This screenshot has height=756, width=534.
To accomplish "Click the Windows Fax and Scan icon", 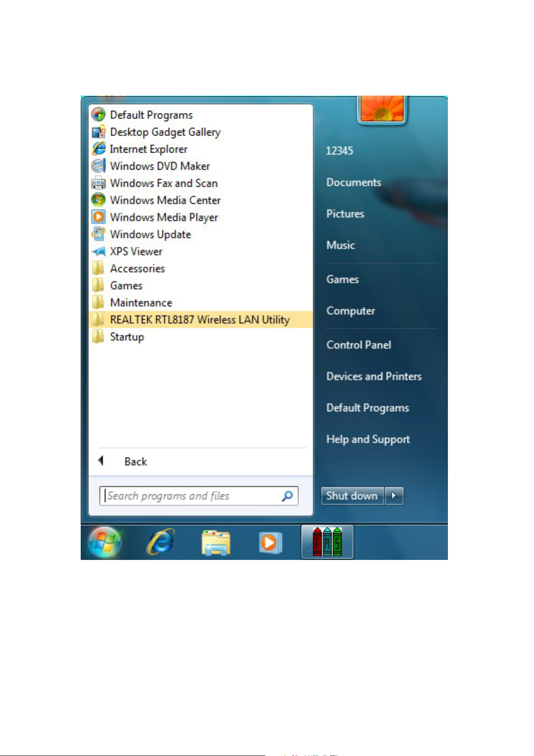I will tap(99, 183).
